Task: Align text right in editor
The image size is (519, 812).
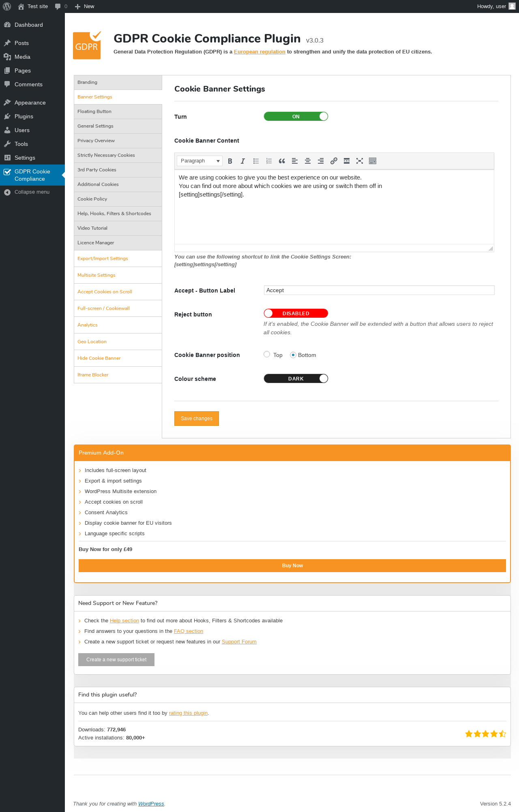Action: pyautogui.click(x=321, y=161)
